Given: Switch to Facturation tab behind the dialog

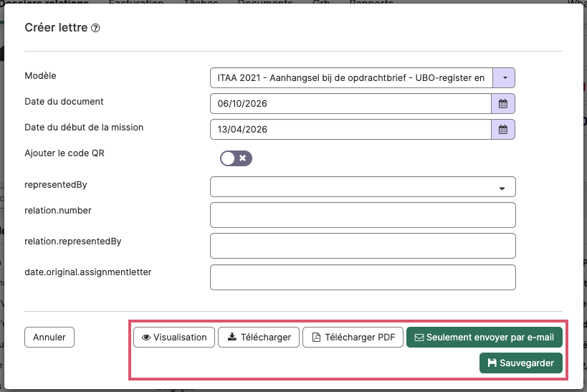Looking at the screenshot, I should click(136, 2).
